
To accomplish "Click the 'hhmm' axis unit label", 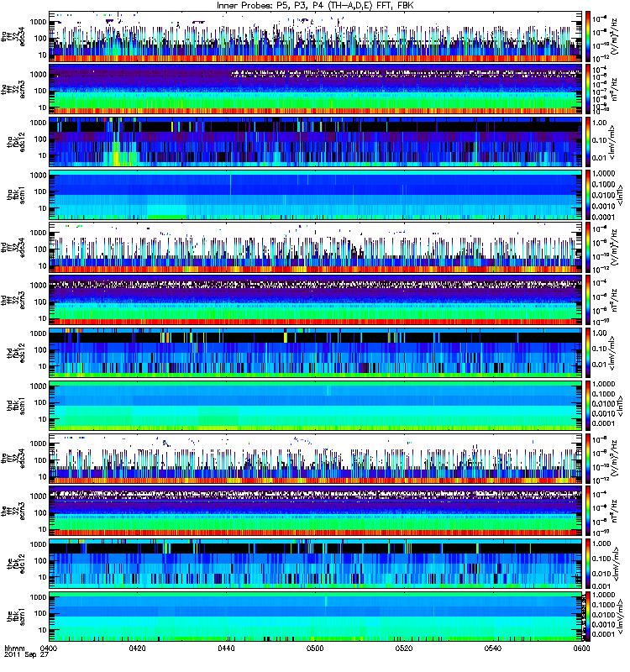I will 14,648.
